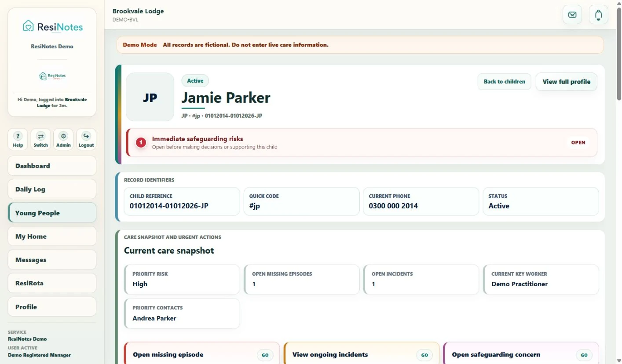Click the red safeguarding risk count badge
Screen dimensions: 622x364
(x=141, y=142)
